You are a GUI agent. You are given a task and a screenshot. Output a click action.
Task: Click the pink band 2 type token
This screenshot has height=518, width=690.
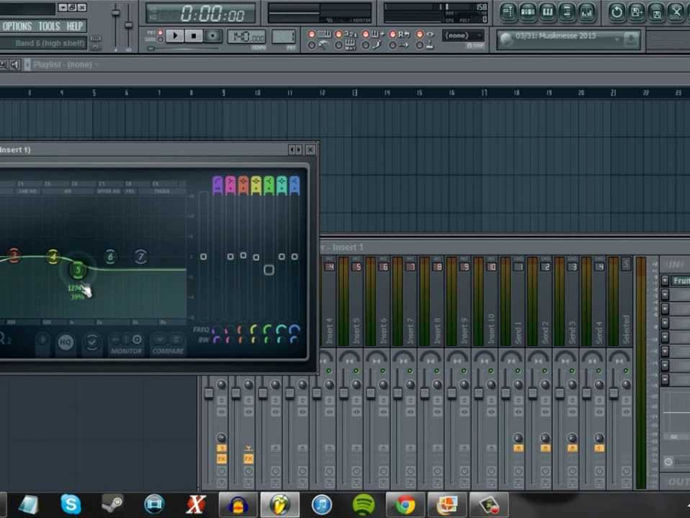(230, 185)
